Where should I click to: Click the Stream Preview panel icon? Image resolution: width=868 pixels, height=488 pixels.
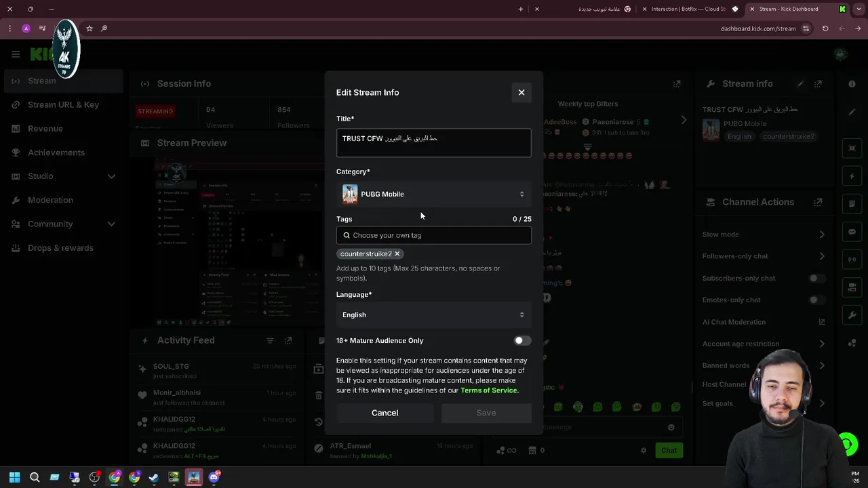click(x=145, y=143)
